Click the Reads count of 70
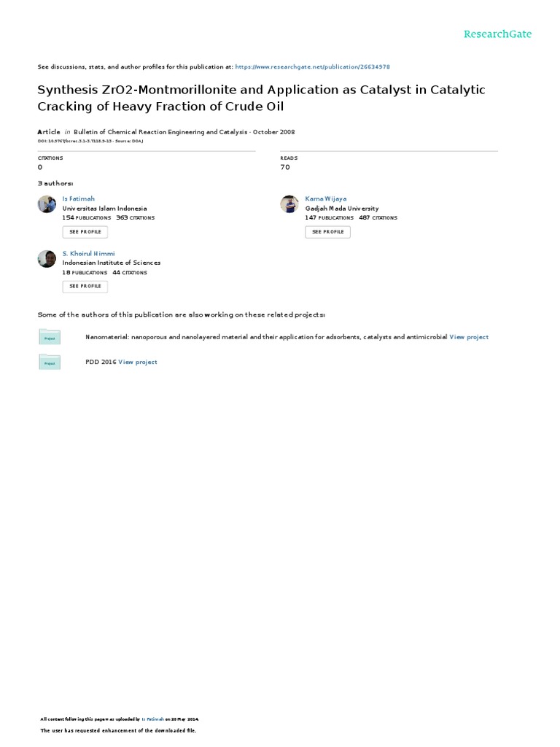This screenshot has height=747, width=560. click(x=285, y=167)
